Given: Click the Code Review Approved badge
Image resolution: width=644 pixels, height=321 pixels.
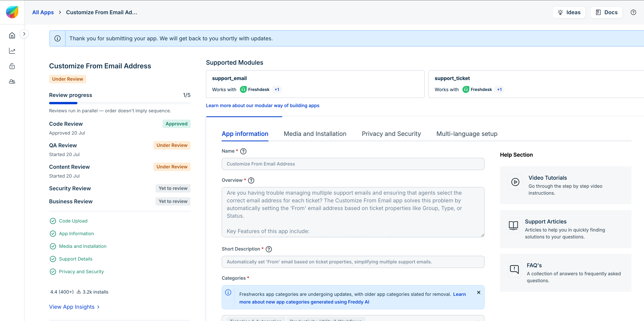Looking at the screenshot, I should coord(177,124).
